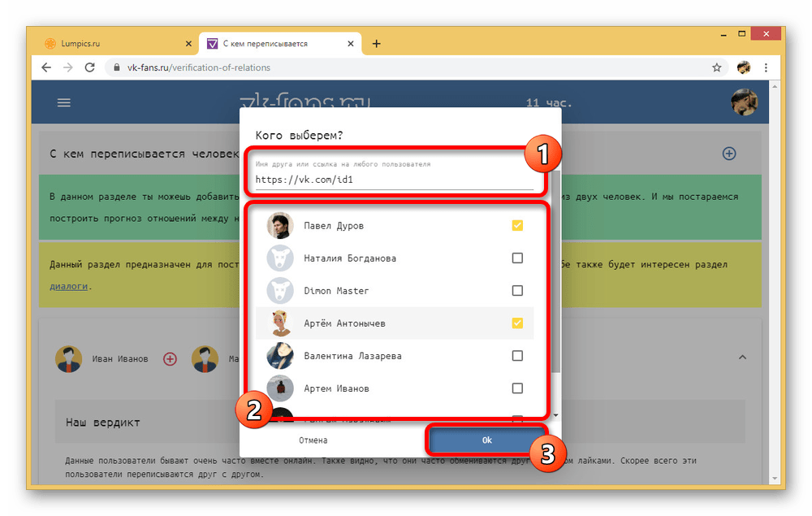812x516 pixels.
Task: Open the hamburger menu in site header
Action: [63, 102]
